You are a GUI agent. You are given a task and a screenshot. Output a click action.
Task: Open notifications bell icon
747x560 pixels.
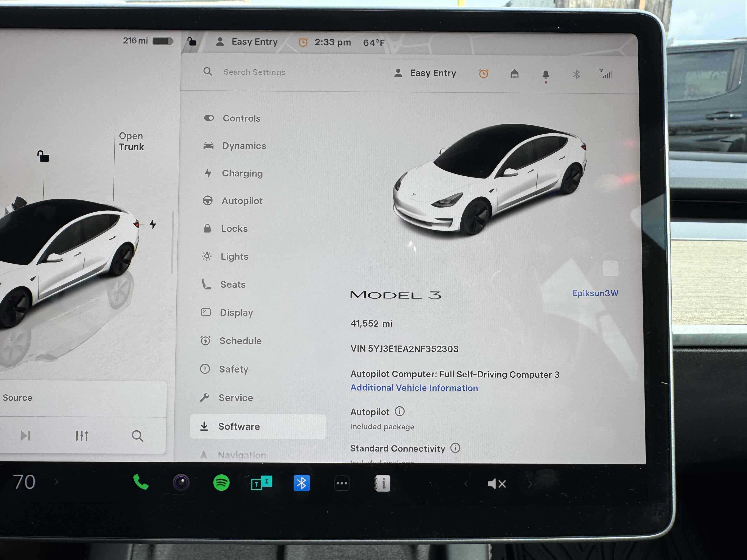(545, 74)
